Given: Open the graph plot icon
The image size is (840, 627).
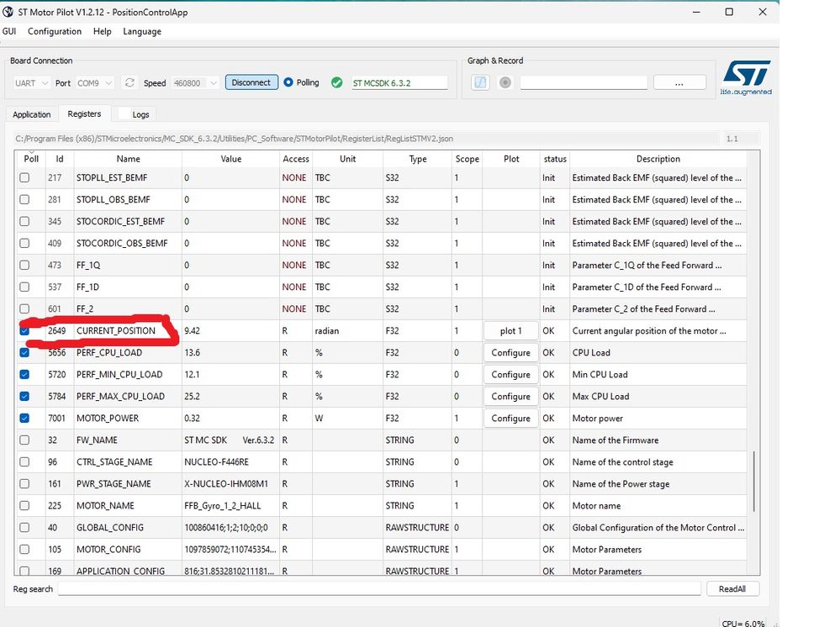Looking at the screenshot, I should point(480,82).
